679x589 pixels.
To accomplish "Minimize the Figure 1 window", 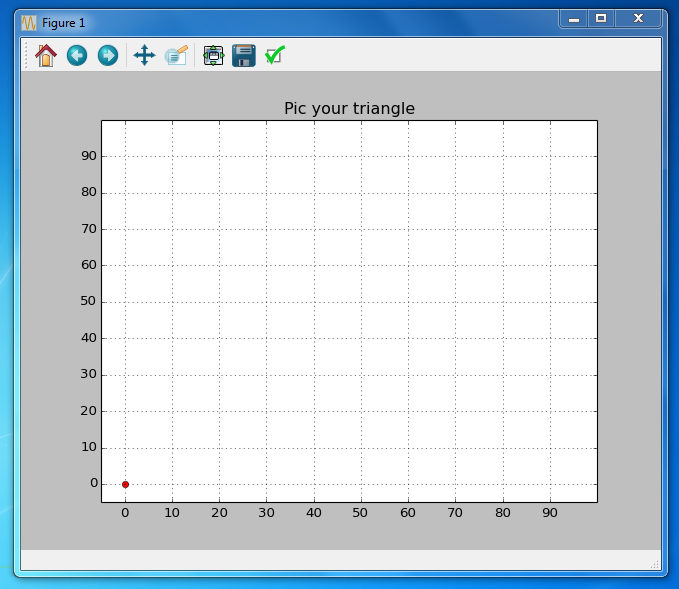I will coord(574,19).
